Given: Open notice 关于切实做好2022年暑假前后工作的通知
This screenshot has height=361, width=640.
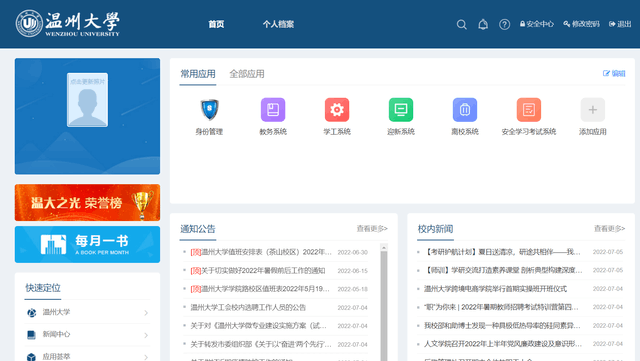Looking at the screenshot, I should coord(258,271).
